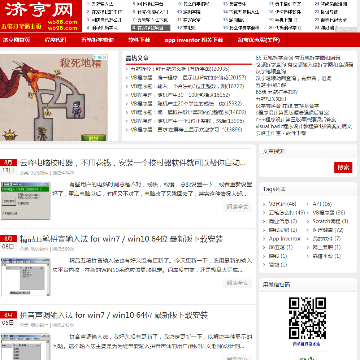Open the 校时器 article thumbnail with green bar
Viewport: 360px width, 360px height.
point(25,201)
